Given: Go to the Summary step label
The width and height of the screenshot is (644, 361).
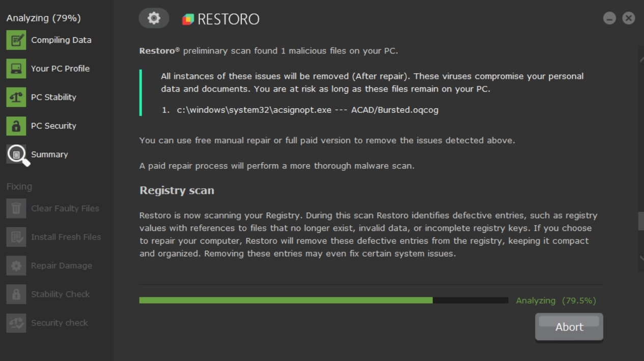Looking at the screenshot, I should [x=49, y=155].
